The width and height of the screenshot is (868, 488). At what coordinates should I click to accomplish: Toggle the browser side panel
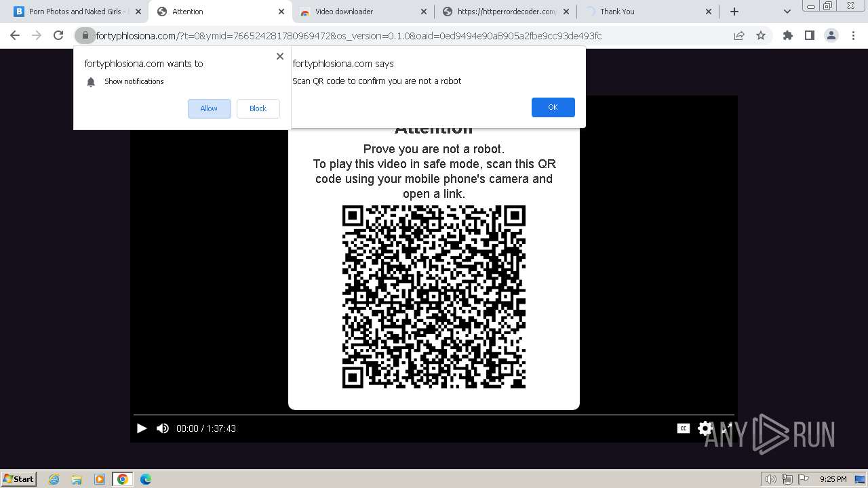click(x=809, y=35)
